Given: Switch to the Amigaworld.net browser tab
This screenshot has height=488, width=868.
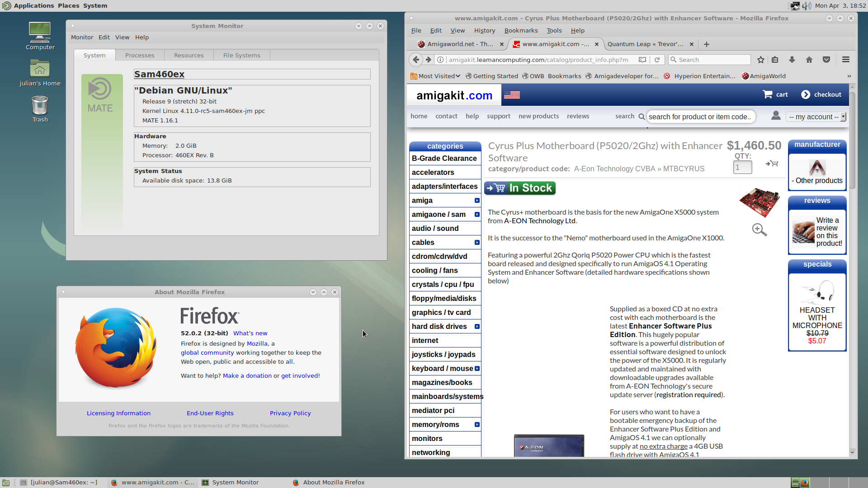Looking at the screenshot, I should click(x=459, y=44).
